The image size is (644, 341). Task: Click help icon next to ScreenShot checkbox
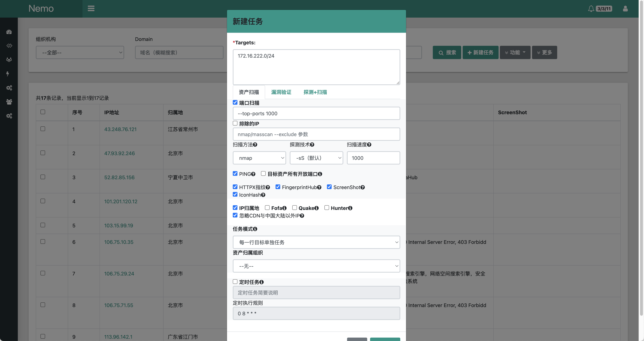(x=363, y=187)
